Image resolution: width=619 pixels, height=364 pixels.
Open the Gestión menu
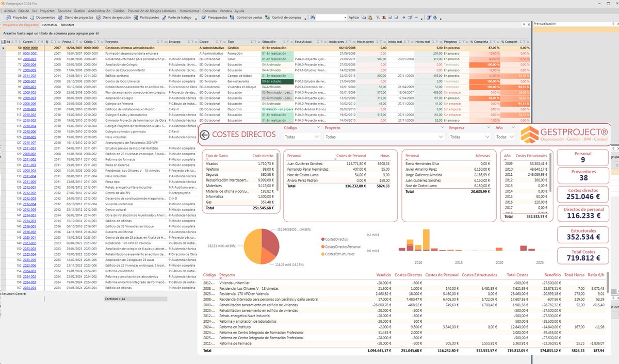[79, 10]
